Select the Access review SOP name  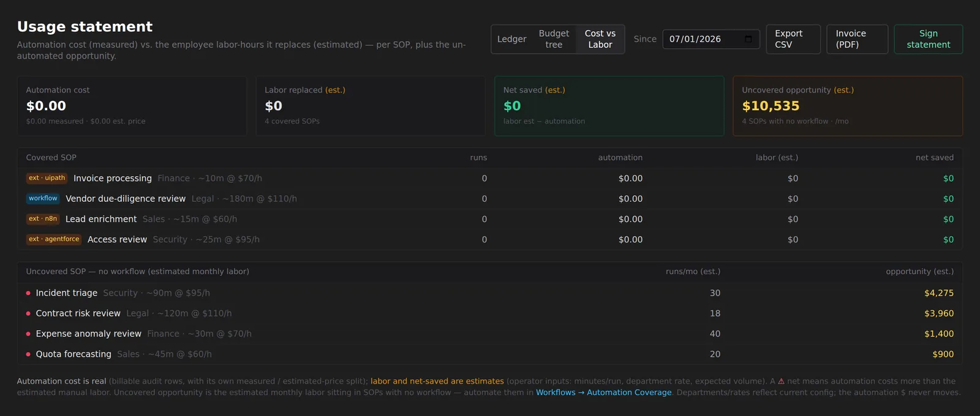(x=117, y=239)
